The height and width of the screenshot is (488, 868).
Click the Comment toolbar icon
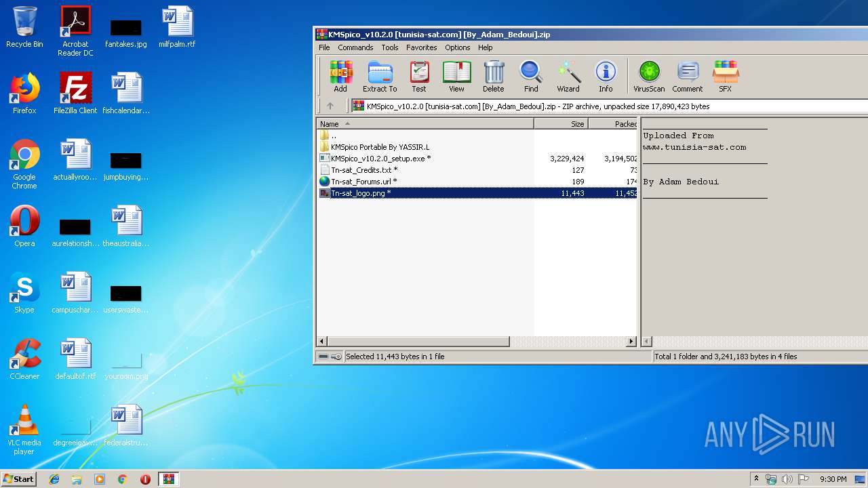click(x=688, y=76)
